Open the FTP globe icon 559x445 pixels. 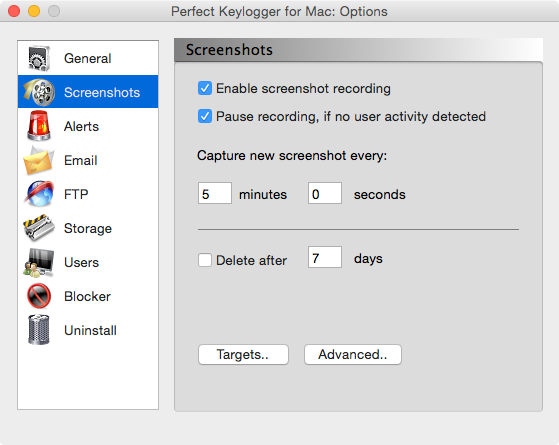pyautogui.click(x=39, y=194)
